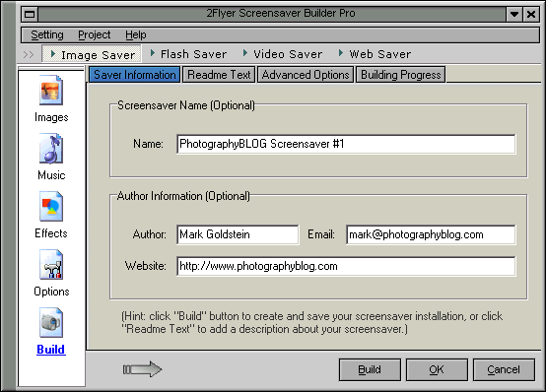Open the Setting menu
The image size is (546, 392).
pos(47,34)
